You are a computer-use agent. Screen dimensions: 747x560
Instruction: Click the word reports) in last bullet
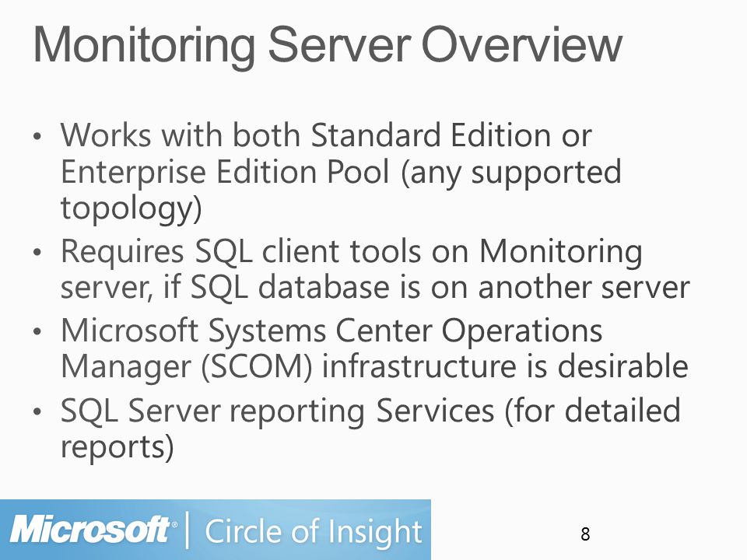pyautogui.click(x=117, y=447)
